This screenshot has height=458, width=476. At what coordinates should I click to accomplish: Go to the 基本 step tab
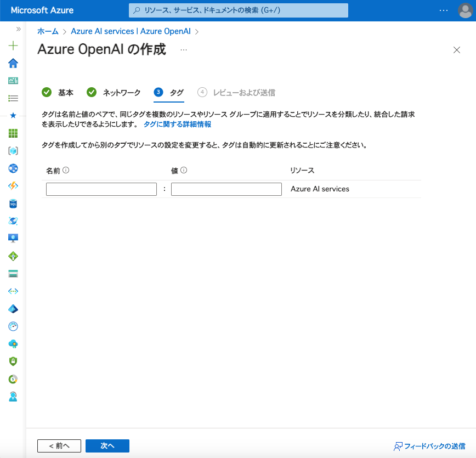[x=58, y=92]
